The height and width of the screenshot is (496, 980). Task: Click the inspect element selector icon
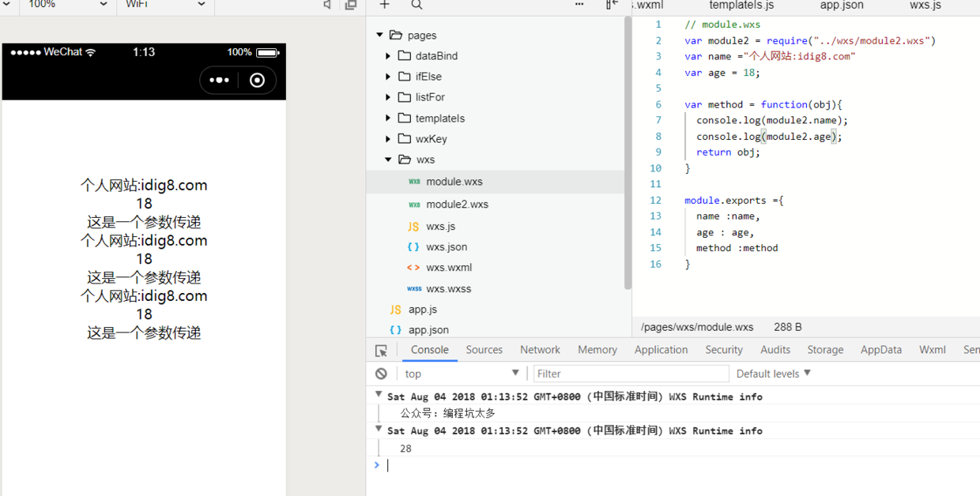(x=381, y=351)
